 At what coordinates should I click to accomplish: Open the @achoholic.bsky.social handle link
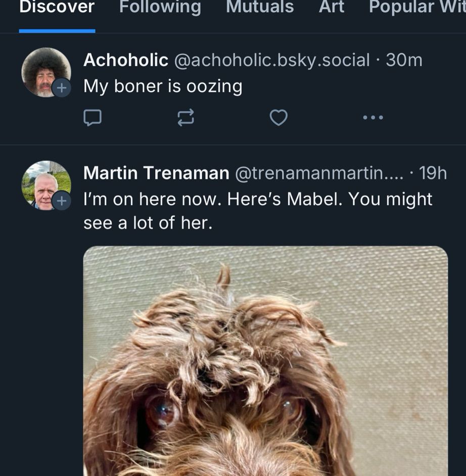(x=272, y=60)
